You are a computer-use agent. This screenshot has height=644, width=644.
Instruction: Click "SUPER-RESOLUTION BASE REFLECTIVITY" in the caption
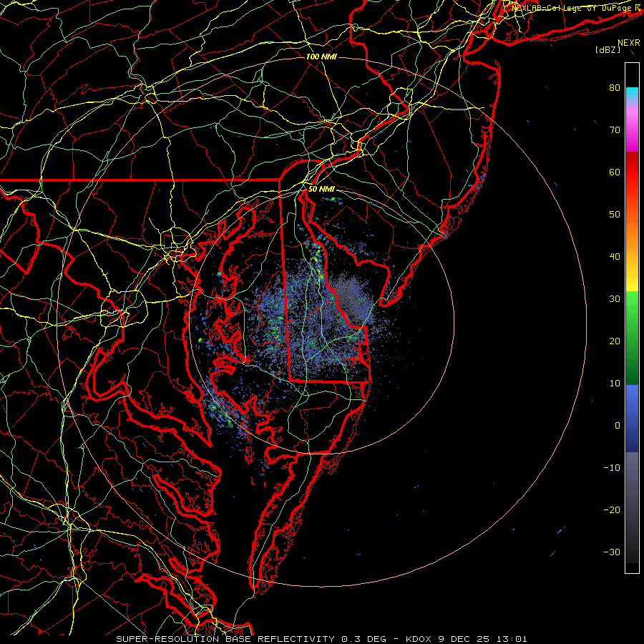point(225,639)
